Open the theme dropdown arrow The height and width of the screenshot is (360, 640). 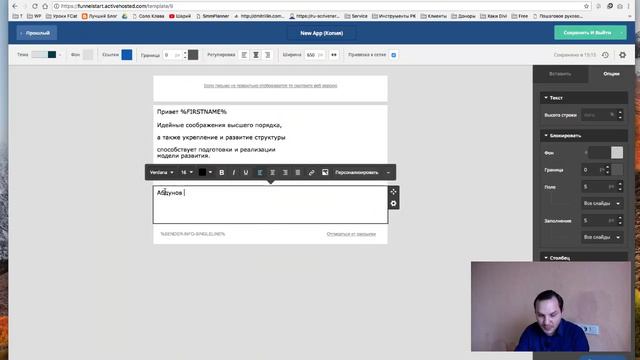(x=60, y=55)
